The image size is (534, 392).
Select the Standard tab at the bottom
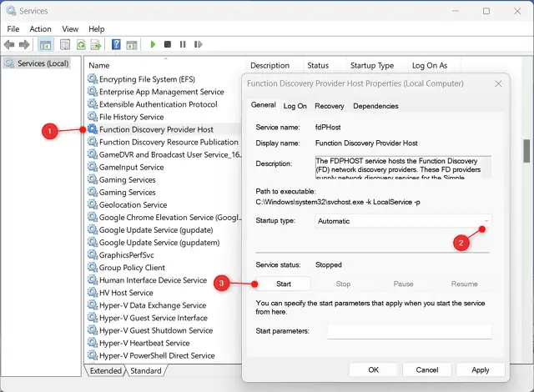click(x=145, y=370)
